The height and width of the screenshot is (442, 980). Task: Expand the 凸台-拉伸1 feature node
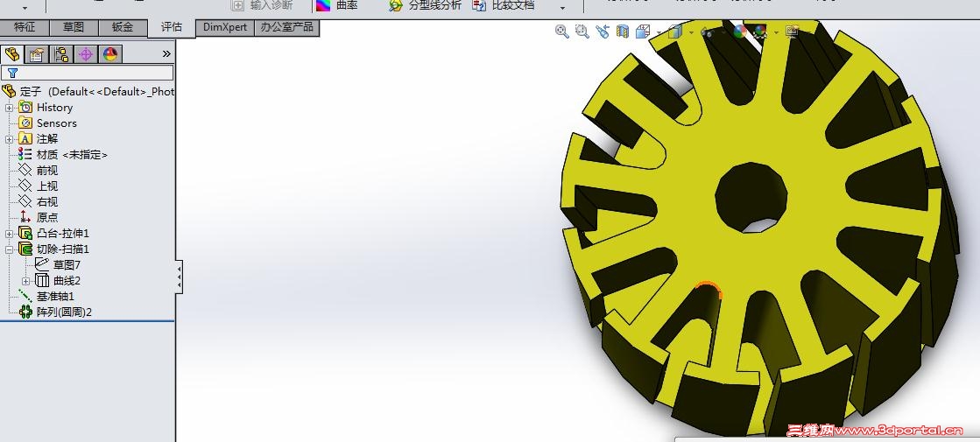(9, 234)
